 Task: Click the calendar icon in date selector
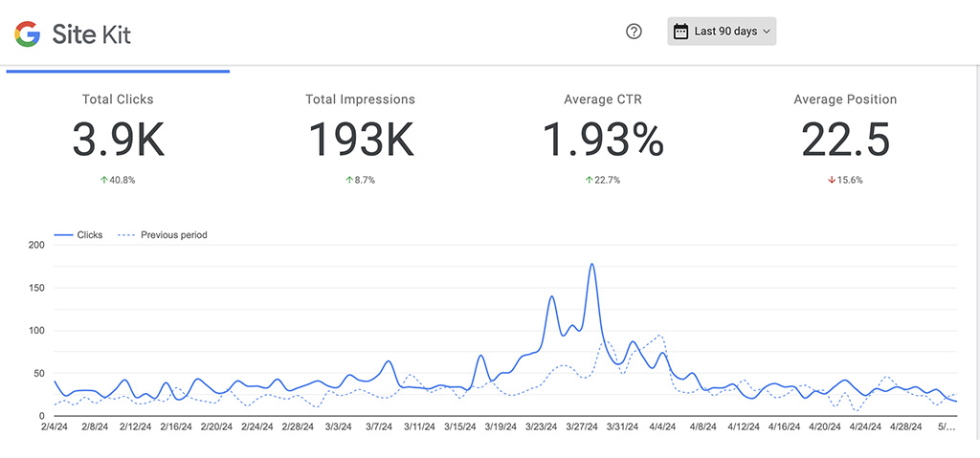[x=680, y=32]
